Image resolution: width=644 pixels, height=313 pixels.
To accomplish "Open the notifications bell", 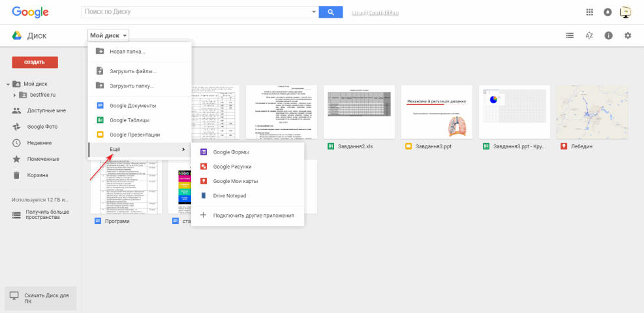I will coord(608,12).
